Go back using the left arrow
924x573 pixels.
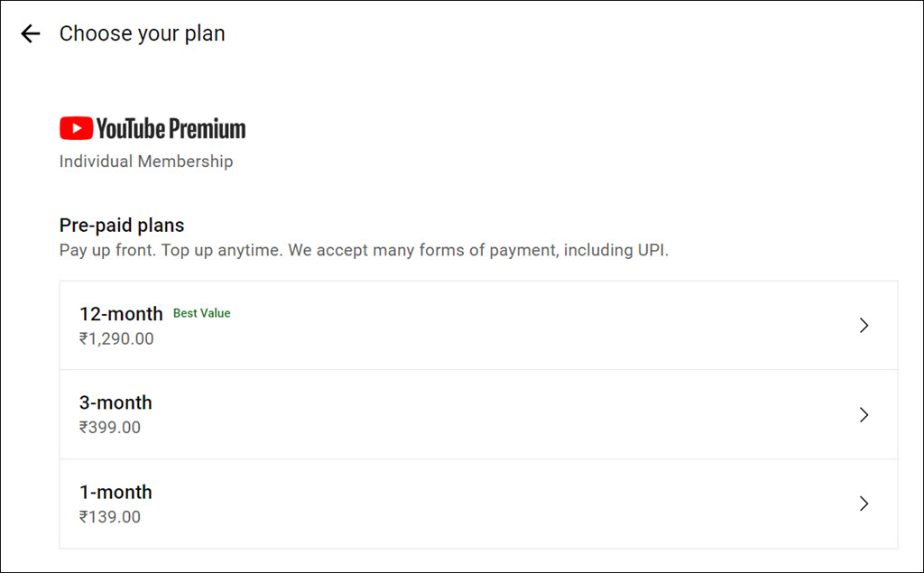click(31, 34)
